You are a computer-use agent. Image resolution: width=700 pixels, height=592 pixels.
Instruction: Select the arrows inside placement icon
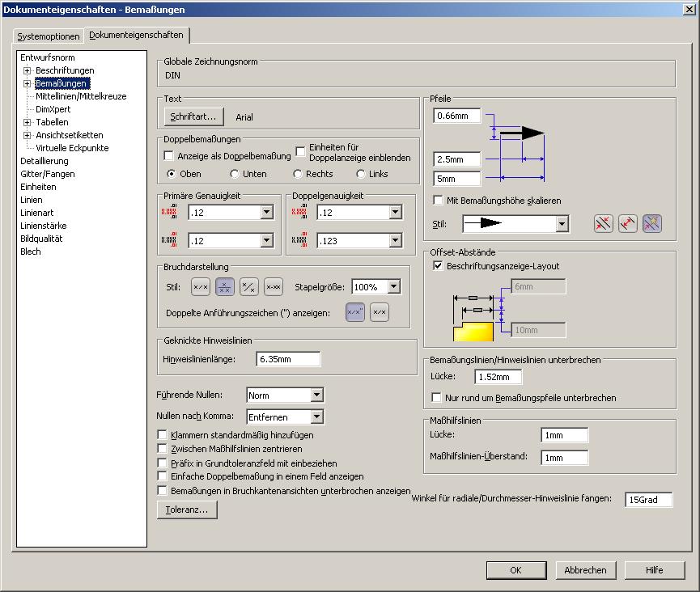pyautogui.click(x=628, y=224)
